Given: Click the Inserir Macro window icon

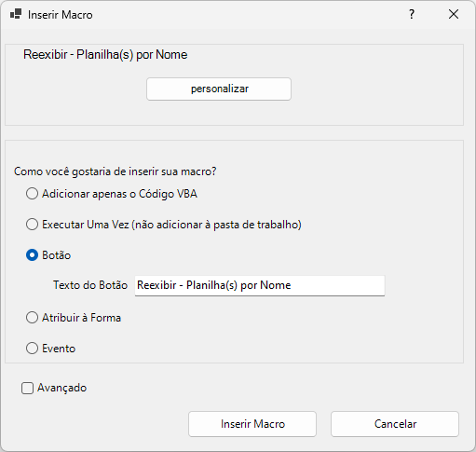Looking at the screenshot, I should 16,14.
